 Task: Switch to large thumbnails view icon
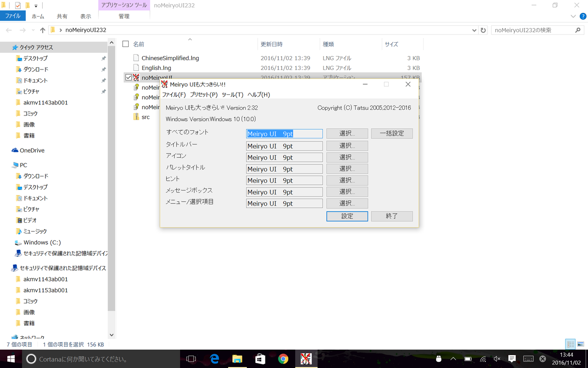[581, 344]
